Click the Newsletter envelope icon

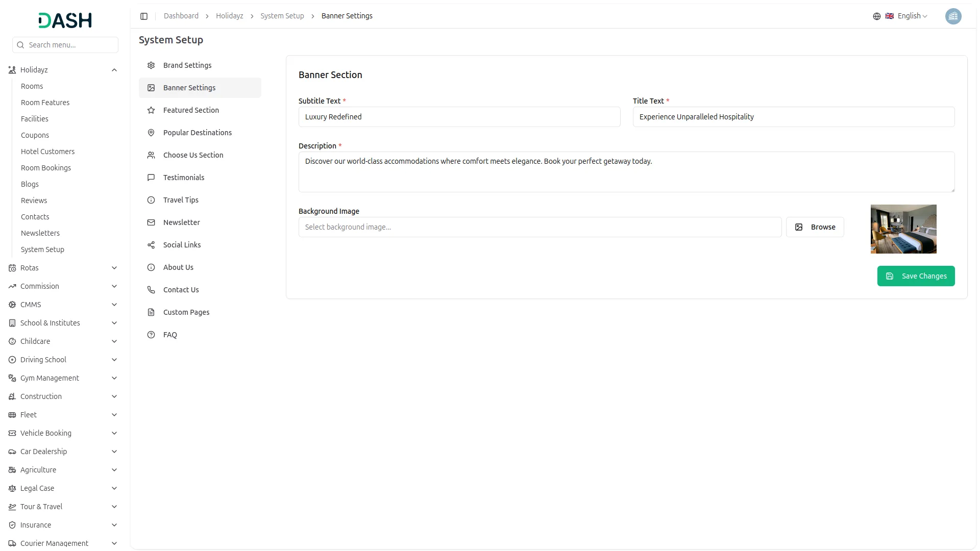point(151,222)
